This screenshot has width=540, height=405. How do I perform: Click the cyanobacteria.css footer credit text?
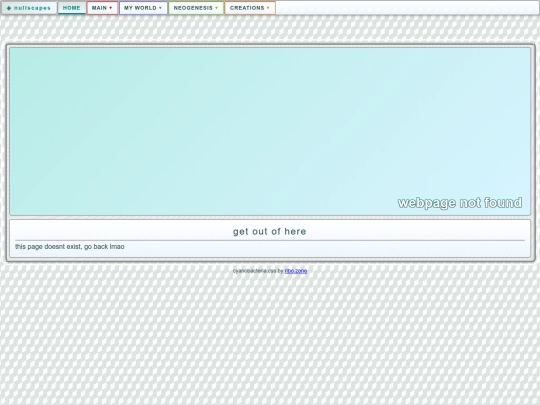click(x=258, y=271)
